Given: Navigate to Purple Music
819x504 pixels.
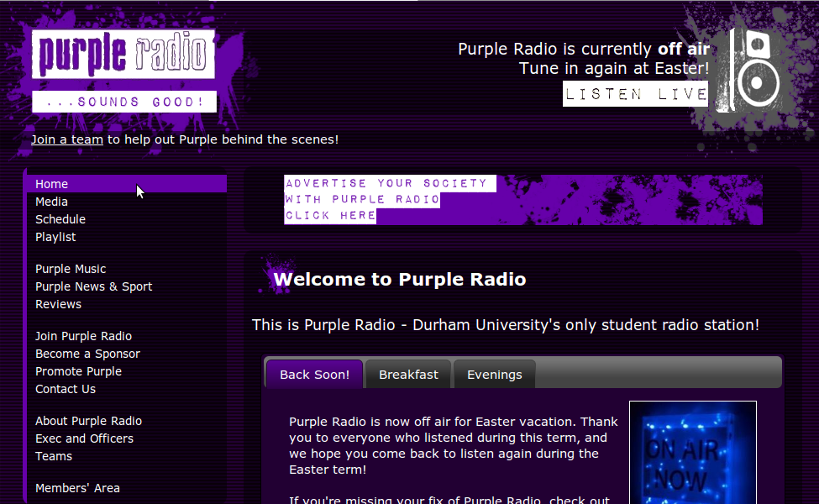Looking at the screenshot, I should 71,269.
